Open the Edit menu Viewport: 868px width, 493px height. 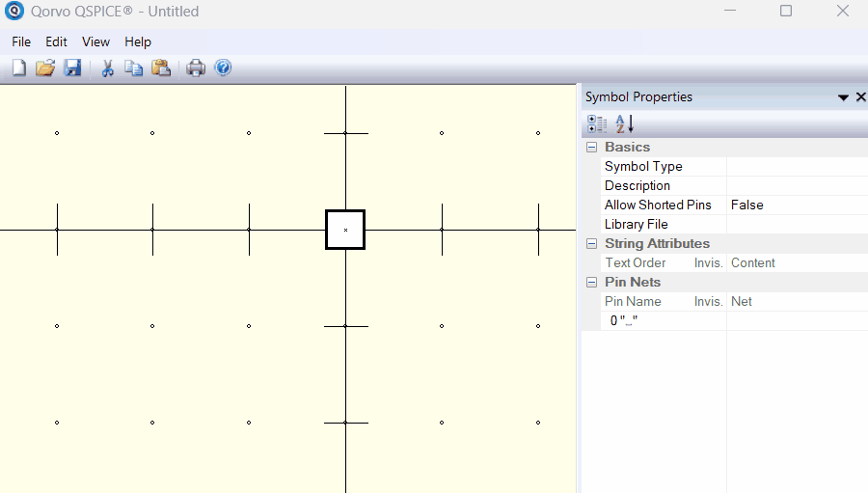coord(56,41)
